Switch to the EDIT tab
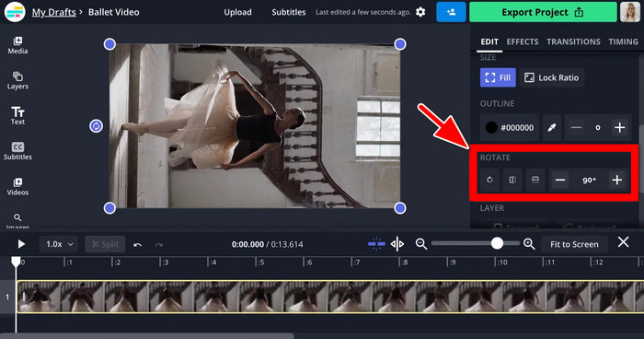644x339 pixels. 489,41
